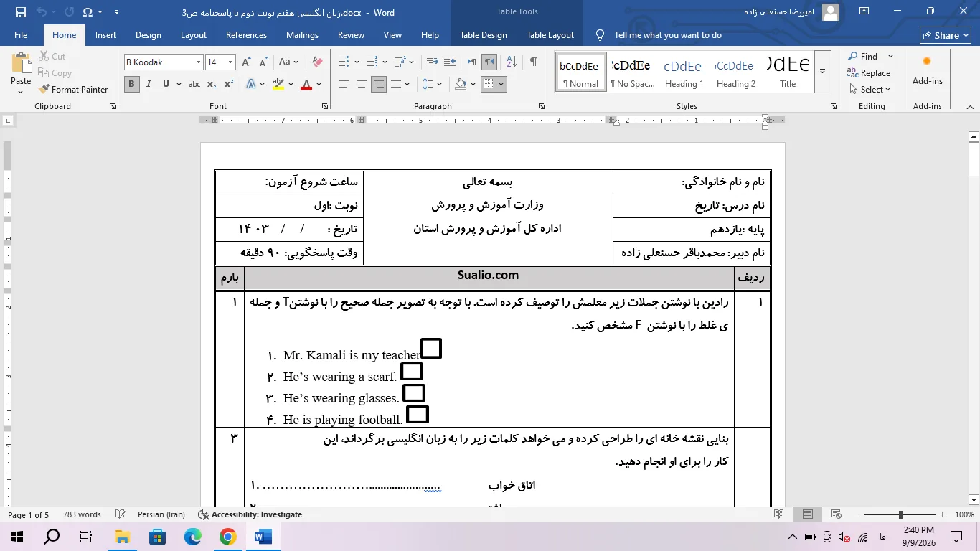Click the 100% zoom level
Screen dimensions: 980x551
point(964,514)
